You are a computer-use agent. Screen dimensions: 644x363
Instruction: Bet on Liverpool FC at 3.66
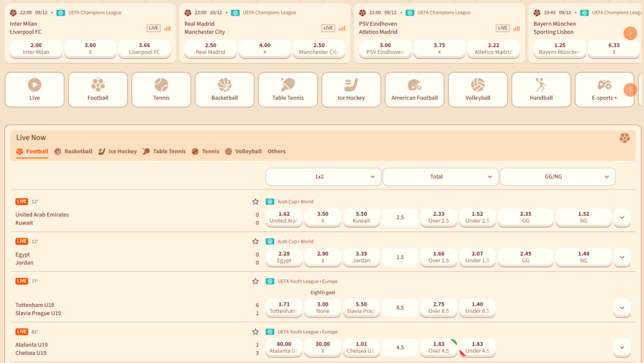(x=145, y=48)
